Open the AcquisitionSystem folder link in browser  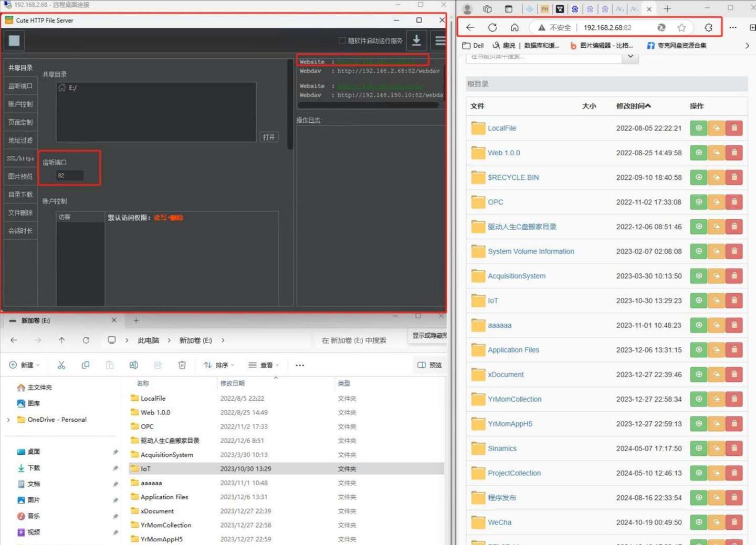pyautogui.click(x=517, y=276)
